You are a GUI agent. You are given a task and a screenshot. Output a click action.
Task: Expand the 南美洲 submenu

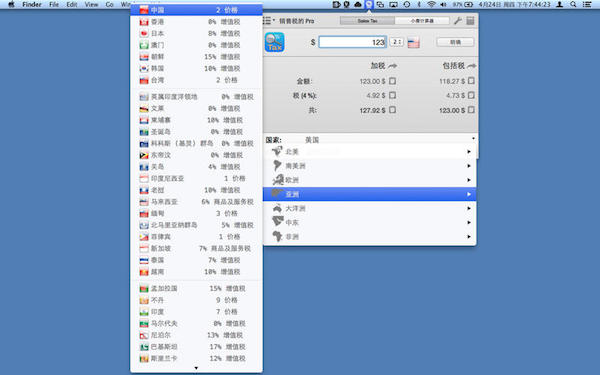(370, 166)
